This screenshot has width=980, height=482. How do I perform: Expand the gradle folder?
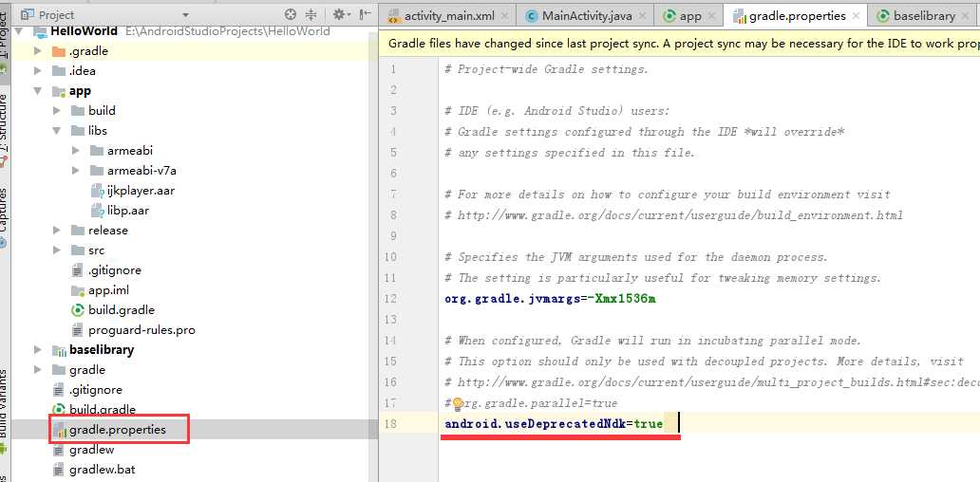[37, 370]
